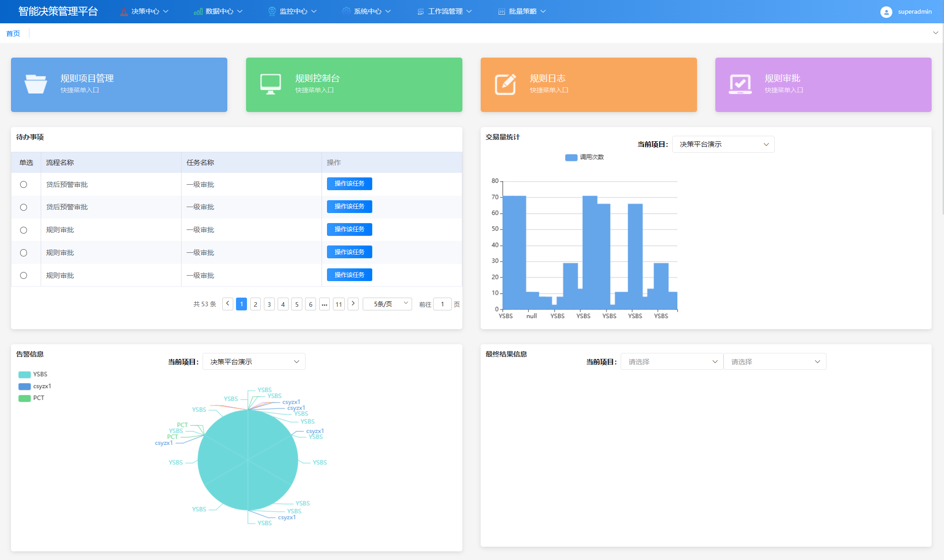Click the superadmin user avatar icon
Screen dimensions: 944x560
[x=886, y=12]
